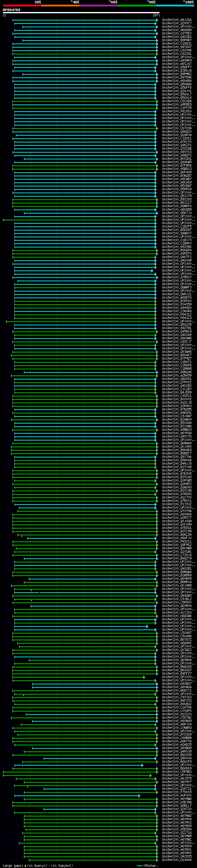Select the UniRef100_A8N1H6 label
197x868 pixels.
(176, 372)
